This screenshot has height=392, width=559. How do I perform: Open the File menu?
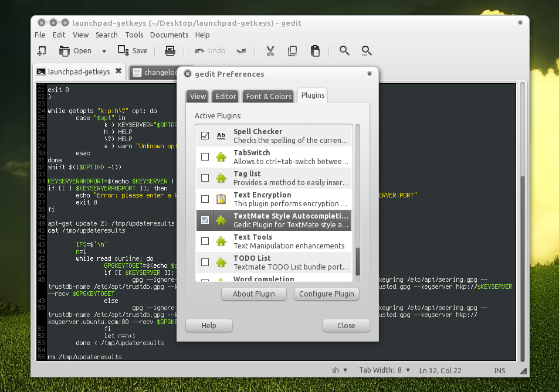click(40, 35)
